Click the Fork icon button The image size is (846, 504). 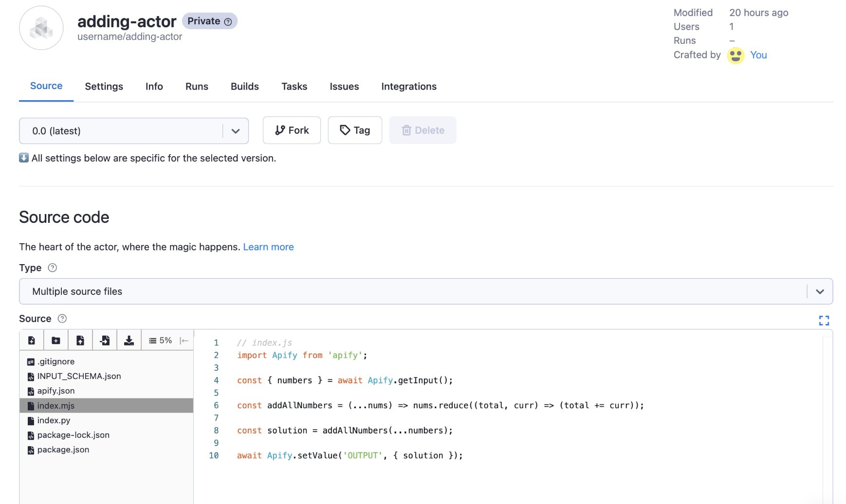coord(280,130)
